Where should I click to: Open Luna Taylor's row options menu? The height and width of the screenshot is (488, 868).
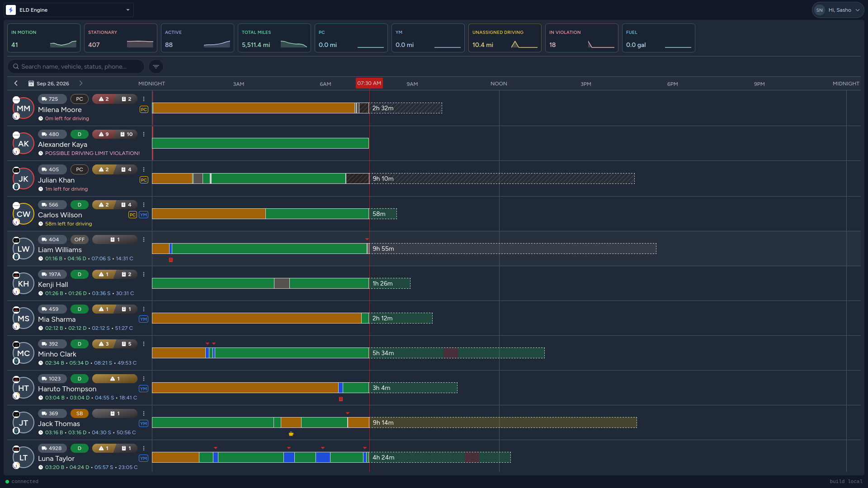(144, 448)
